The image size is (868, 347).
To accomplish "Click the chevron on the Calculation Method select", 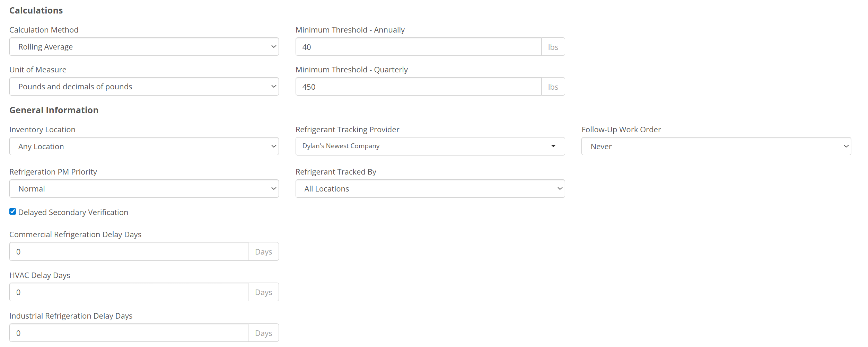I will click(273, 47).
